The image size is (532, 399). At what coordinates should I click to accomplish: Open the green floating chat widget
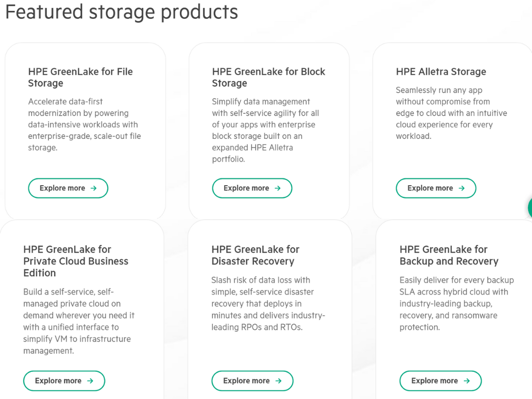(x=530, y=208)
